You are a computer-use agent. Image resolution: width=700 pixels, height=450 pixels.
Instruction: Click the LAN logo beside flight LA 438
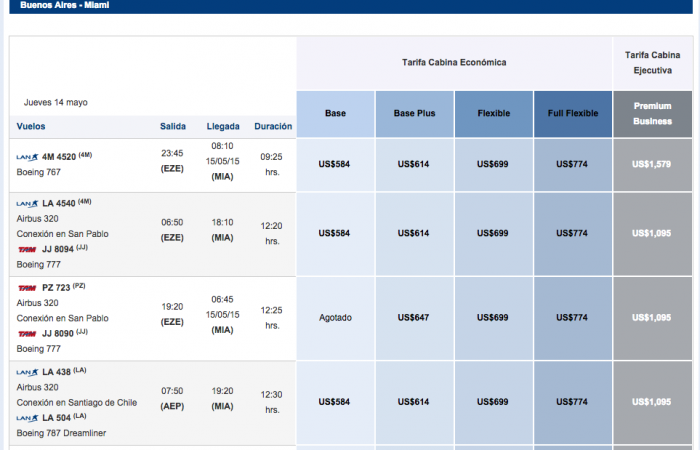click(x=27, y=371)
